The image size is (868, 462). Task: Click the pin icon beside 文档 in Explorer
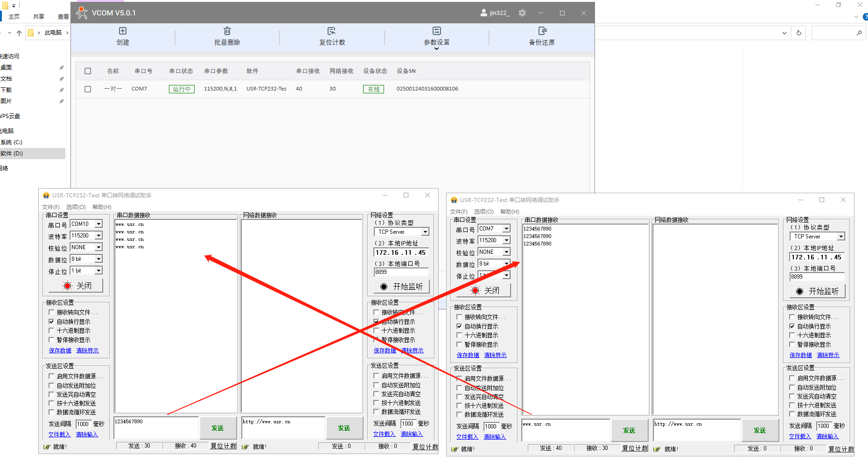61,79
